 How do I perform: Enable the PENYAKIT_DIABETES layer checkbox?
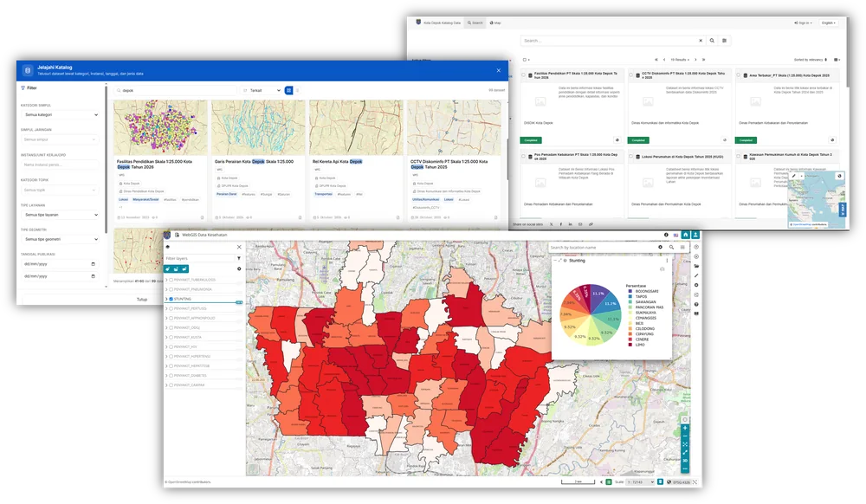(x=171, y=375)
